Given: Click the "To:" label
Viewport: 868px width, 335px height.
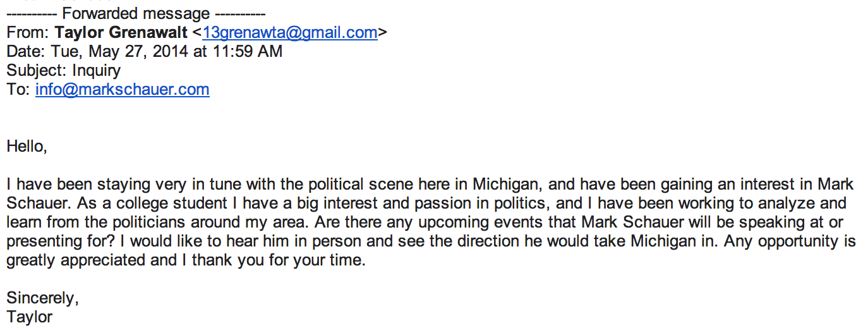Looking at the screenshot, I should pos(18,89).
